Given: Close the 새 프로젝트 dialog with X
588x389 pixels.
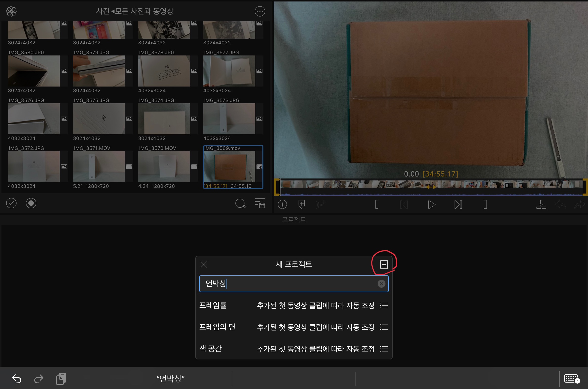Looking at the screenshot, I should pos(204,265).
